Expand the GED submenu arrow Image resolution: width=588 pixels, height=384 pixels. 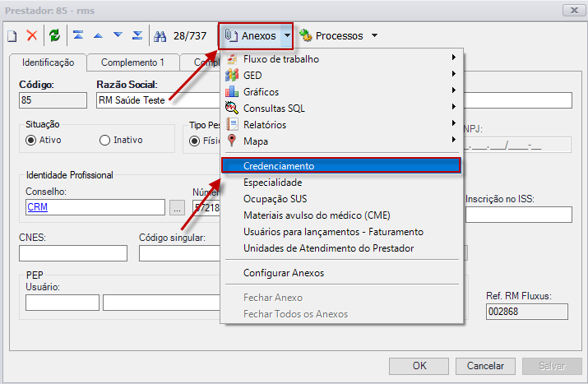click(x=453, y=74)
